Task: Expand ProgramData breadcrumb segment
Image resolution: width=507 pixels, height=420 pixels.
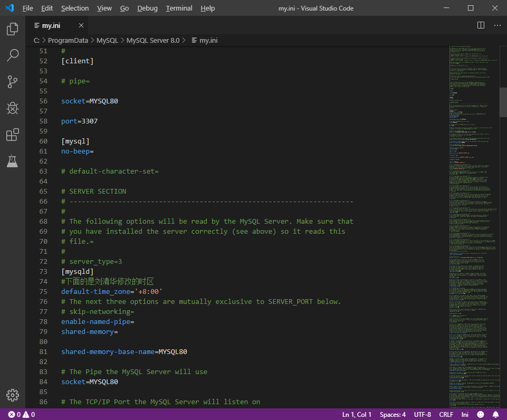Action: tap(68, 41)
